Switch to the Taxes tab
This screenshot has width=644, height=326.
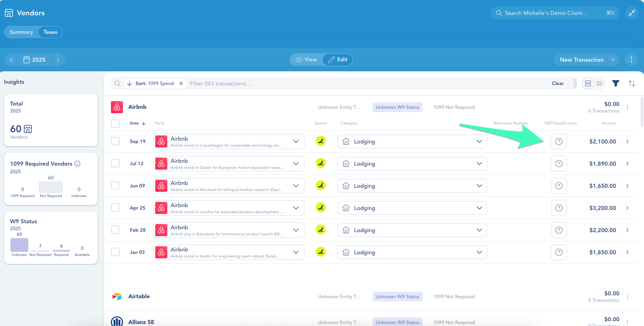[50, 32]
